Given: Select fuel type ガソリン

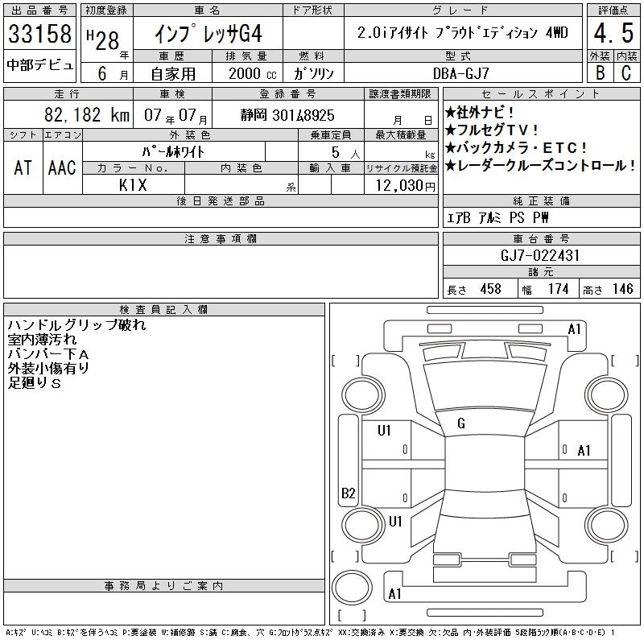Looking at the screenshot, I should click(x=314, y=73).
